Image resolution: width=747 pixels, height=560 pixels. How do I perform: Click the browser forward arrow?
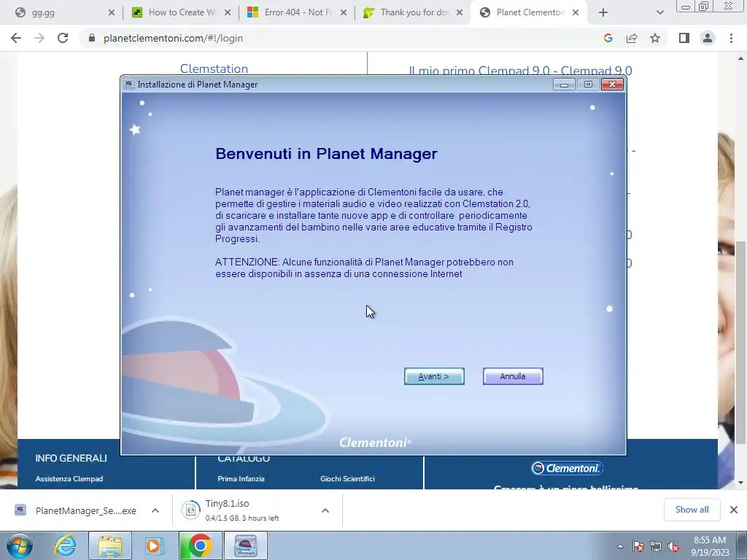click(39, 38)
